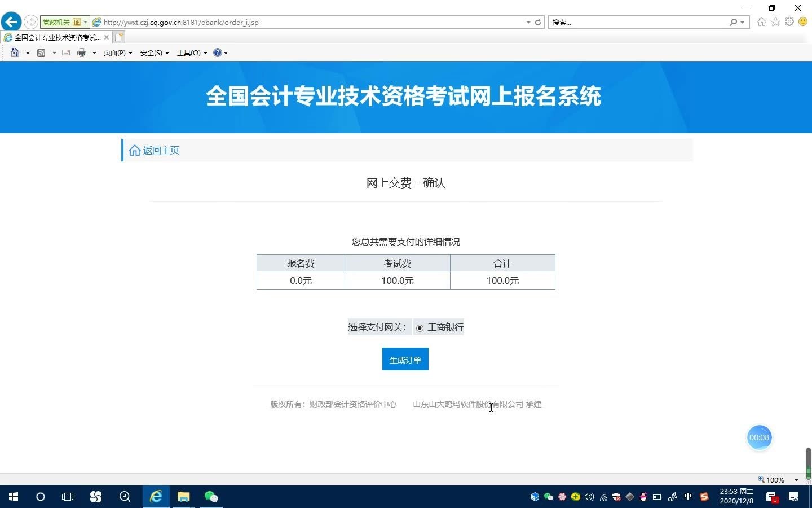Click the Read mail icon
Image resolution: width=812 pixels, height=508 pixels.
(x=66, y=52)
